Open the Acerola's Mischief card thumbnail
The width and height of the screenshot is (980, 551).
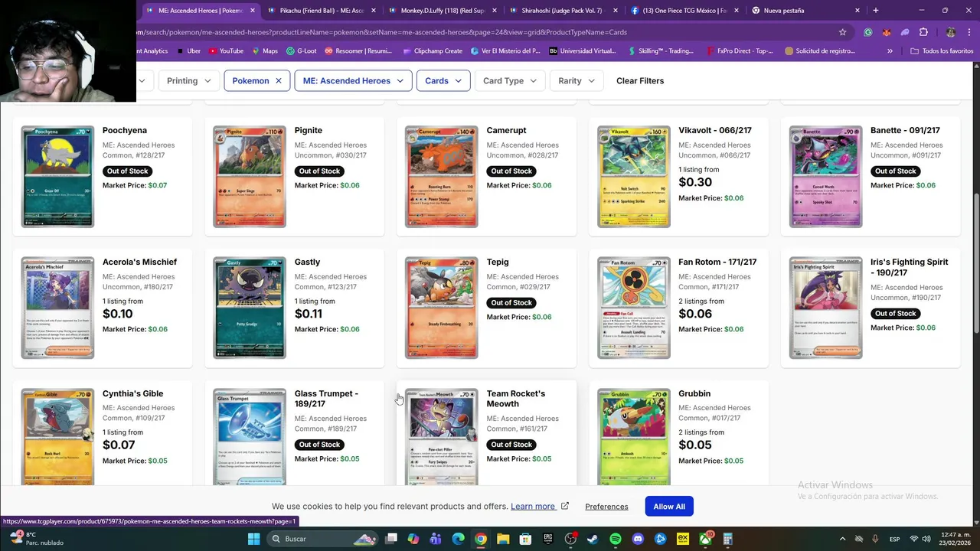[x=57, y=308]
